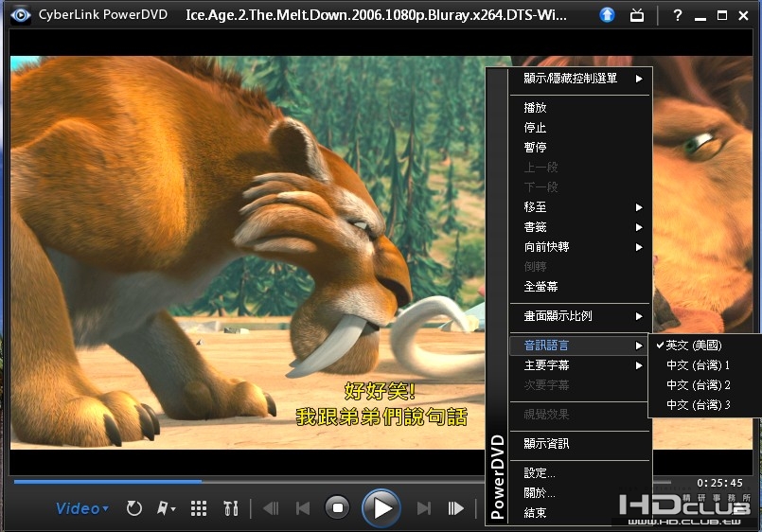This screenshot has width=762, height=532.
Task: Open 關於... from the context menu
Action: click(580, 493)
